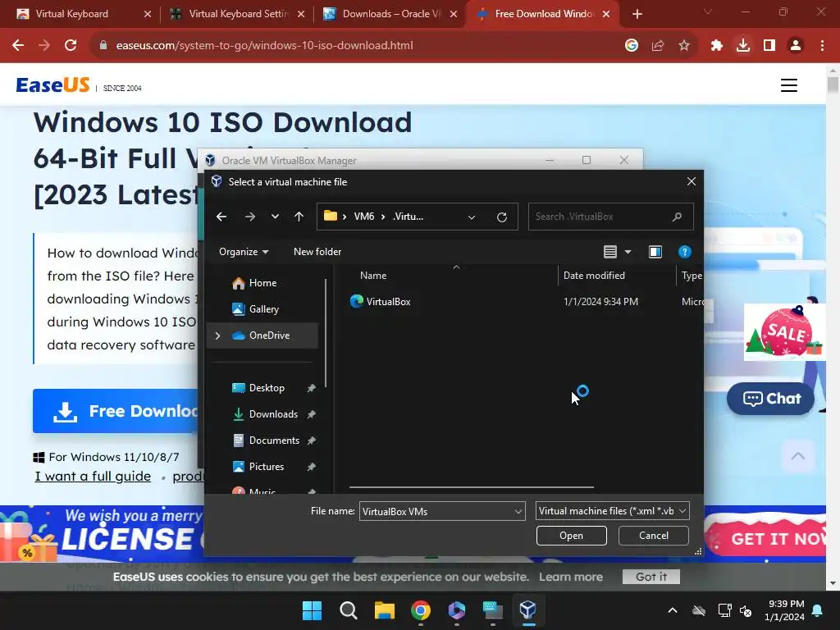Cancel the file selection dialog
The height and width of the screenshot is (630, 840).
[x=654, y=536]
